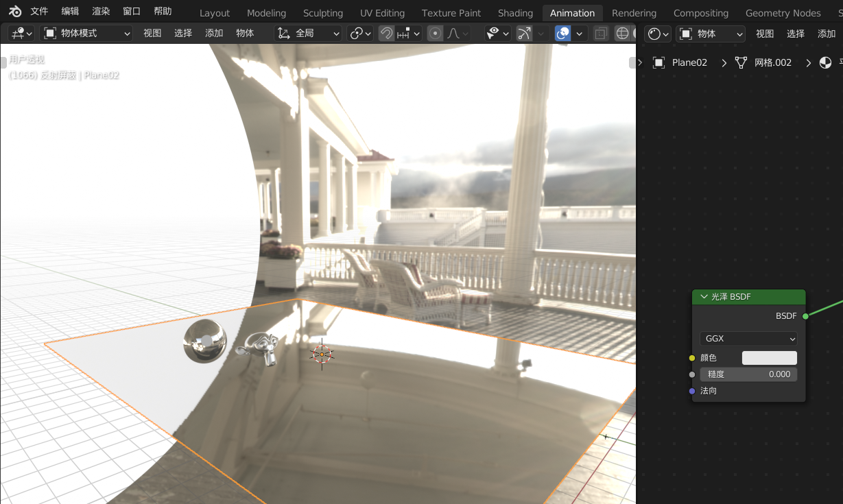
Task: Open the 颜色 color swatch
Action: [x=770, y=358]
